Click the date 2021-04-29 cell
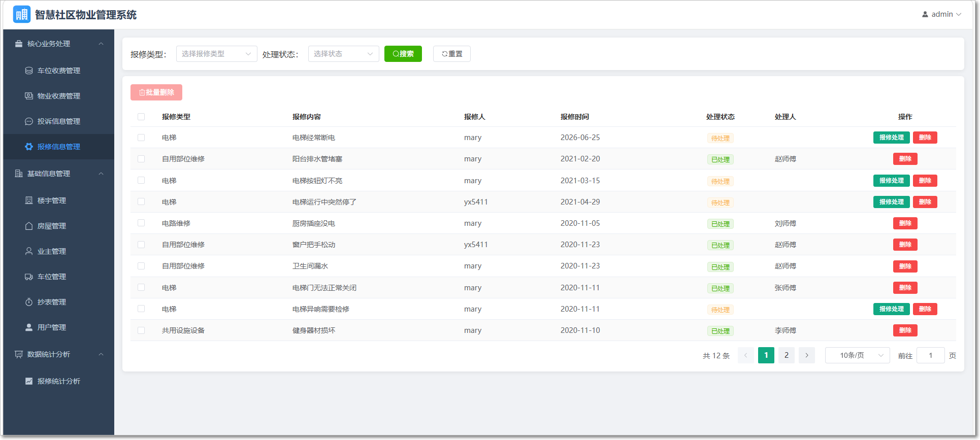The width and height of the screenshot is (980, 440). [x=580, y=202]
